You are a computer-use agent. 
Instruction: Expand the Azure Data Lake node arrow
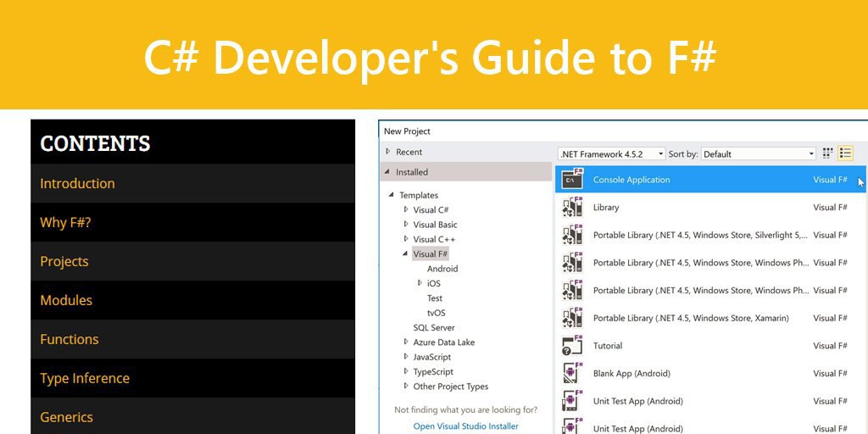point(406,342)
